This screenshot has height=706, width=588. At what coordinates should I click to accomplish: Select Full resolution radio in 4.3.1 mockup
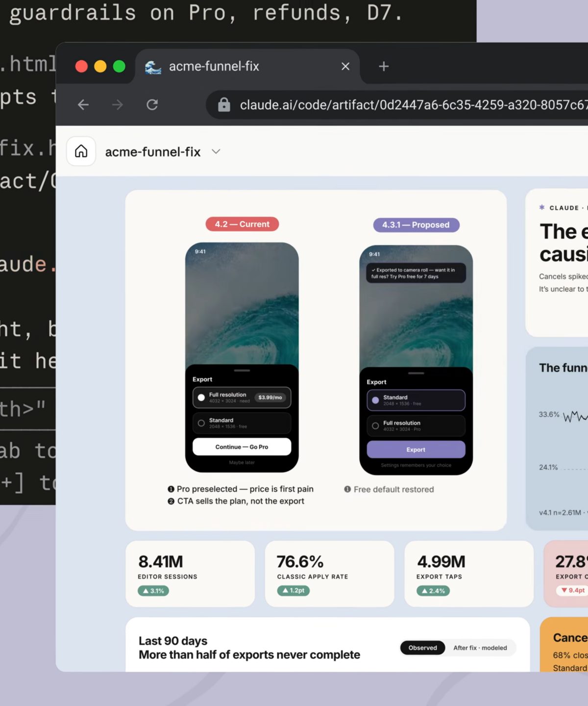(x=375, y=426)
